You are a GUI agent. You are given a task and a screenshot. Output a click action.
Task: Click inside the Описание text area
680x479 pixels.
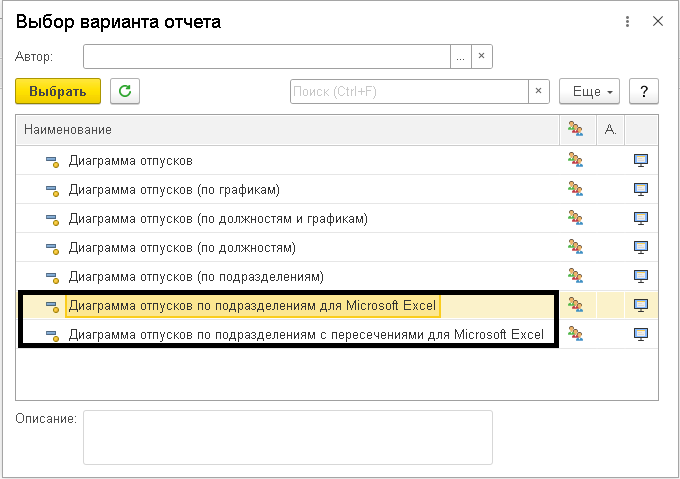pyautogui.click(x=288, y=437)
